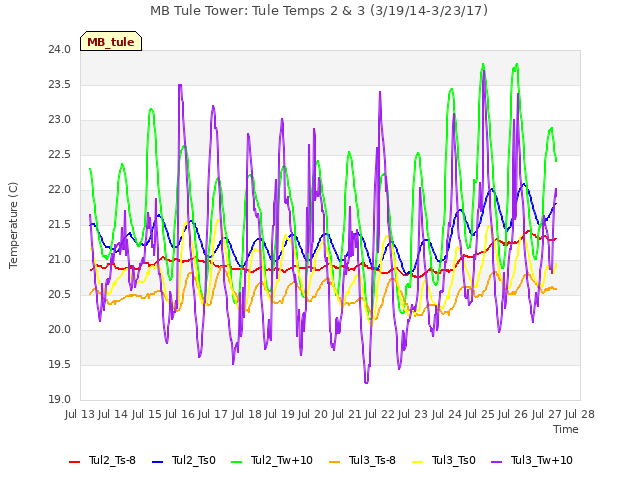This screenshot has width=640, height=480.
Task: Click the green Tul2_Tw+10 legend swatch
Action: tap(237, 461)
